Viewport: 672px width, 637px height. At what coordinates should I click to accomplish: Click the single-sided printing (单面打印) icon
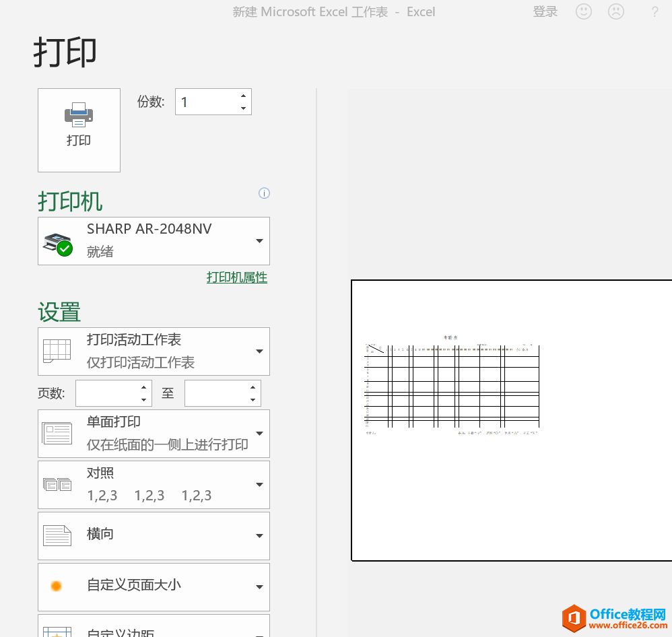tap(57, 433)
